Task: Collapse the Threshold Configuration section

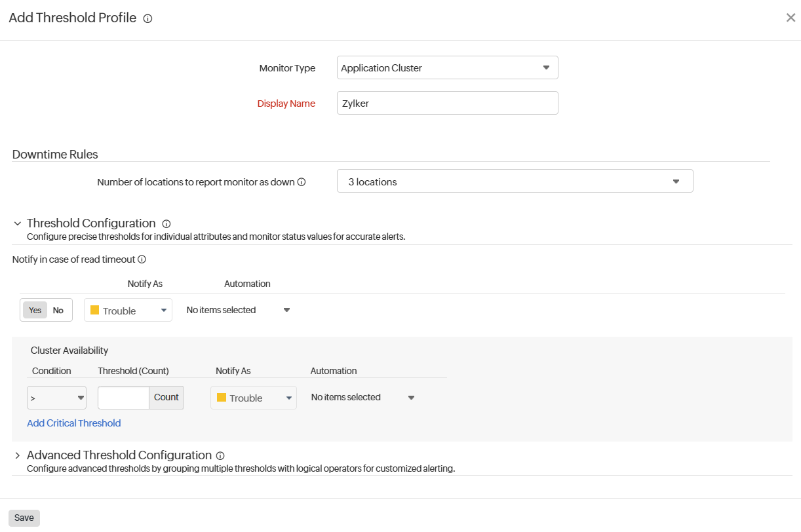Action: (17, 223)
